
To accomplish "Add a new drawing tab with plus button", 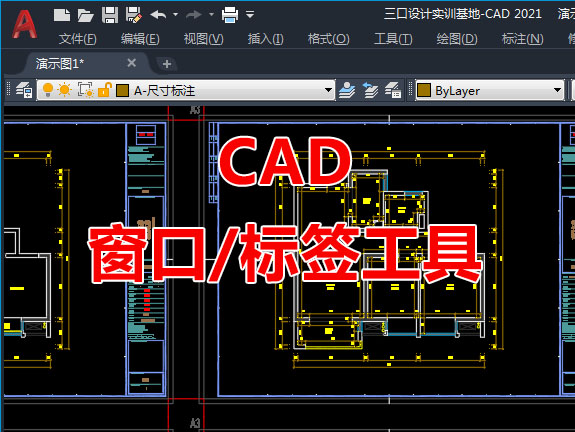I will coord(167,64).
